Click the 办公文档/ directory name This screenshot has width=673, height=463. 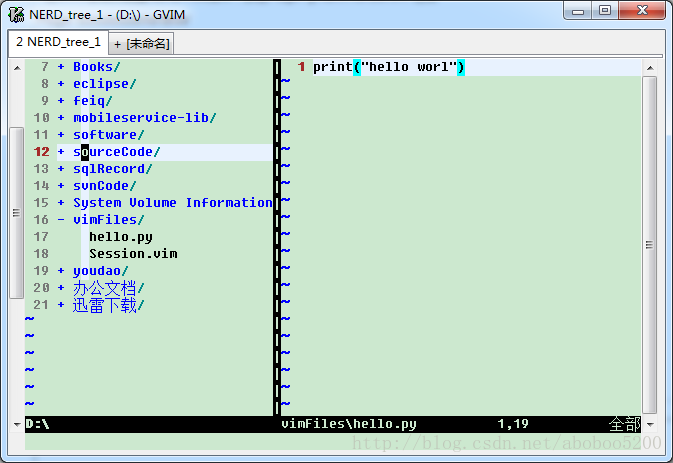pos(109,288)
